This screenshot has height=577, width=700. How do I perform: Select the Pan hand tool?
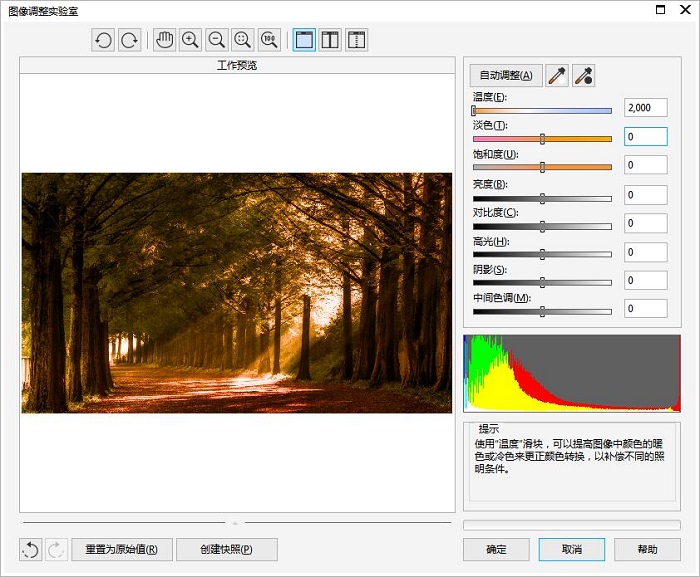(x=164, y=40)
